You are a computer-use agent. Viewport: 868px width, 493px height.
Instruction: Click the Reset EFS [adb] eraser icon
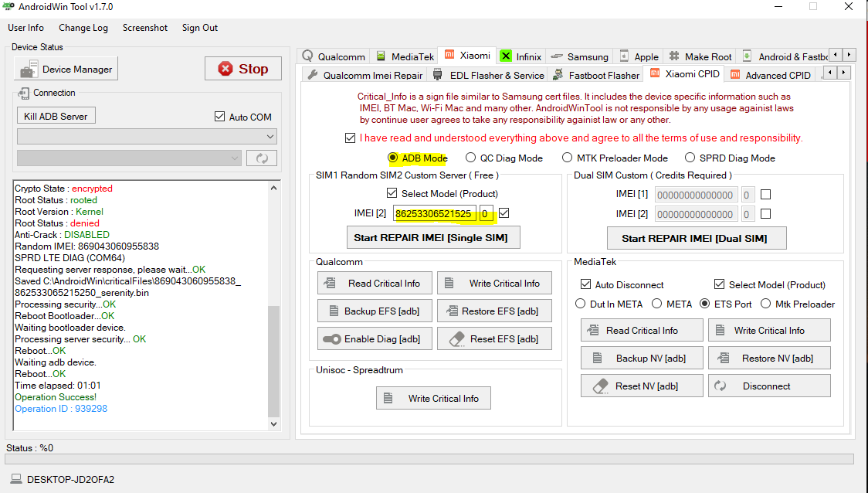click(456, 339)
